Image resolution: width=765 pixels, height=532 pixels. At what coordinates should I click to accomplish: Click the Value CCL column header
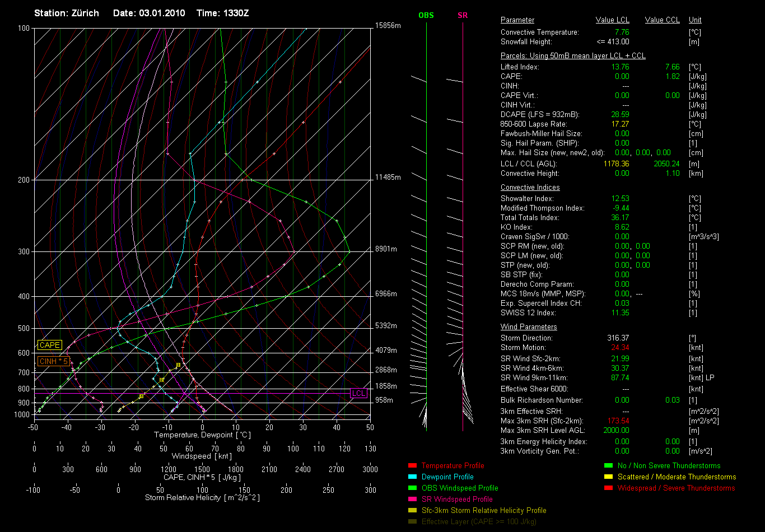point(662,20)
